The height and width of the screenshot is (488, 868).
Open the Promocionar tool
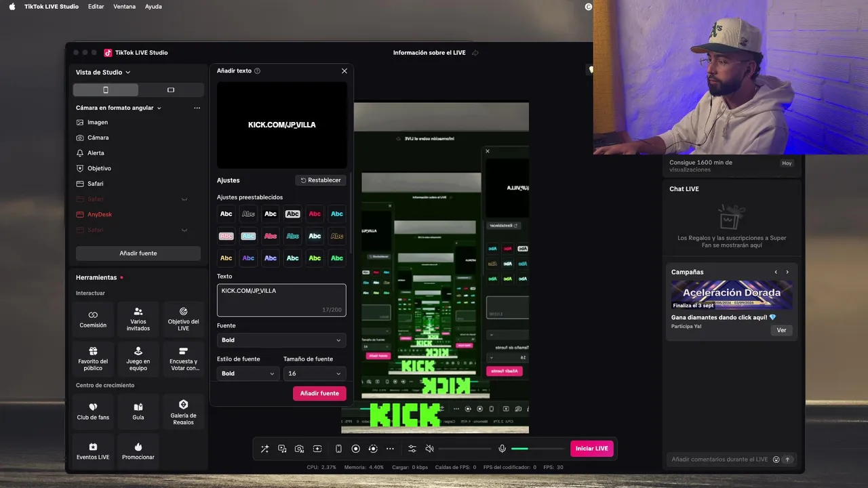click(138, 451)
